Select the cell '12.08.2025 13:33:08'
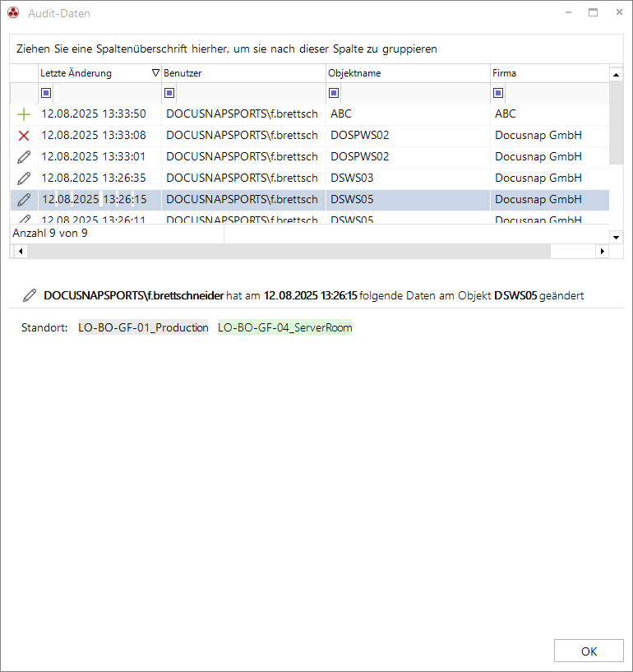The height and width of the screenshot is (672, 633). click(99, 136)
